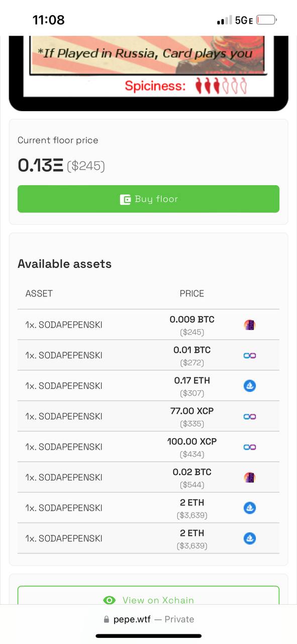Tap the pepe.wtf address bar
The image size is (297, 644).
148,619
